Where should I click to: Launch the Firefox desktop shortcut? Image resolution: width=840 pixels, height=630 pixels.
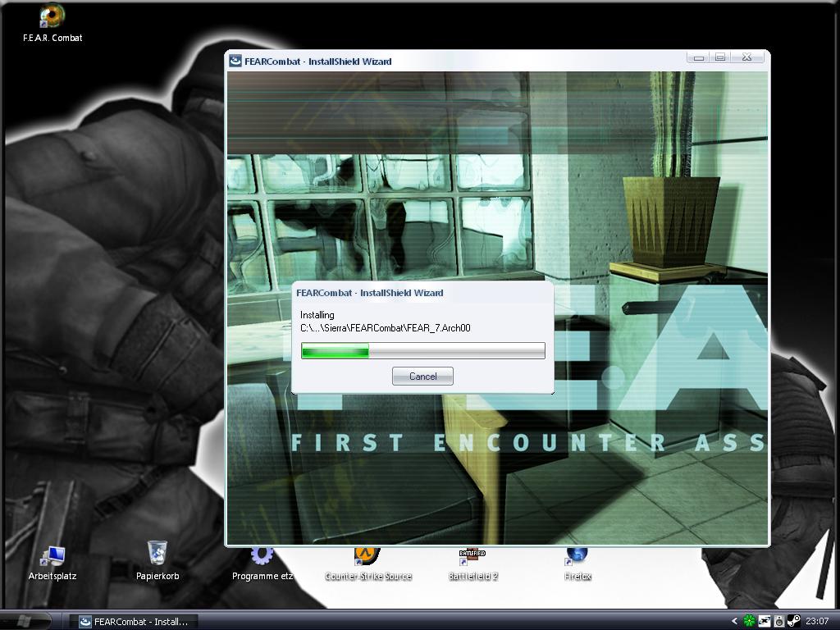(x=577, y=564)
